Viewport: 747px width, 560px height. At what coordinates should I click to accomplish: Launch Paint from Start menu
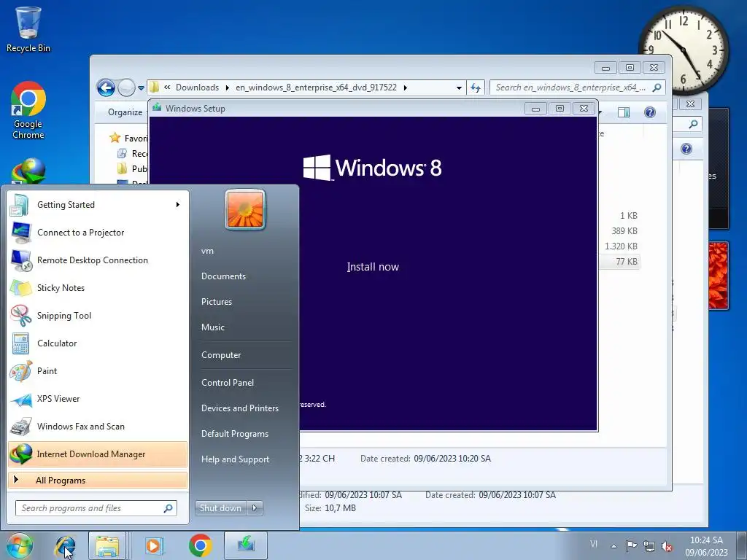tap(98, 371)
